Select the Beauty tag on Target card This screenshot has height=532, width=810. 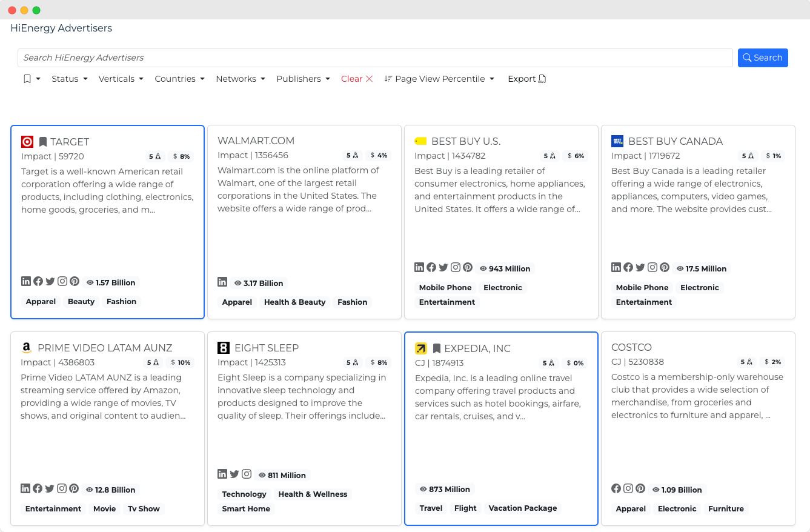[81, 301]
